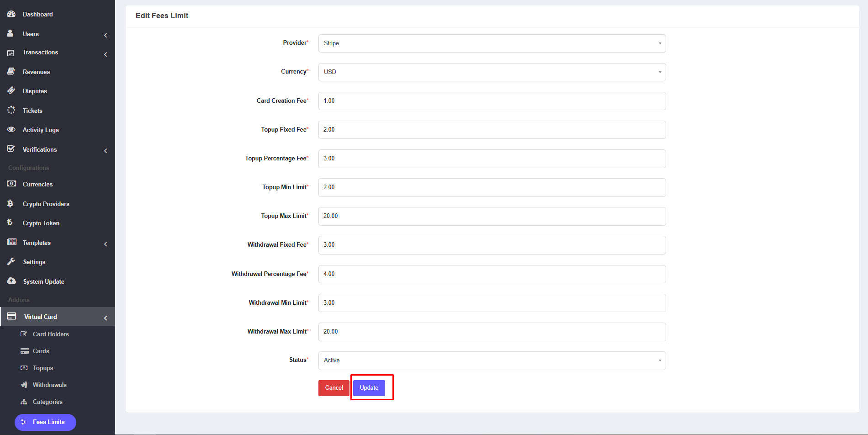868x435 pixels.
Task: Collapse the Virtual Card menu
Action: tap(106, 318)
